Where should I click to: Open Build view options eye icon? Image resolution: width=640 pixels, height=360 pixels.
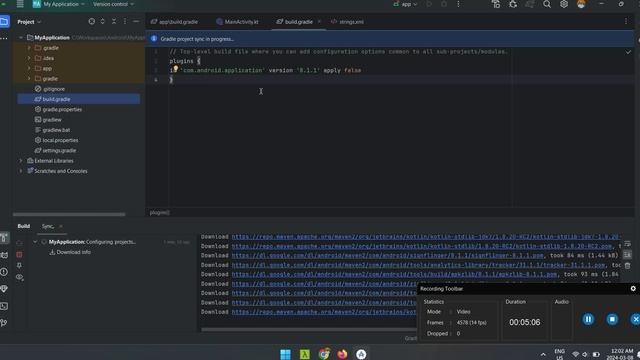(x=19, y=277)
